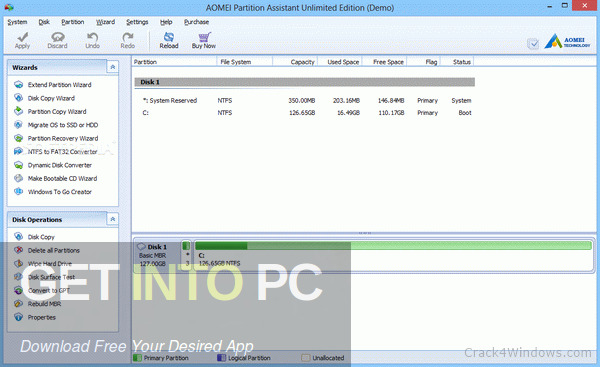
Task: Click the Buy Now shopping cart icon
Action: (204, 37)
